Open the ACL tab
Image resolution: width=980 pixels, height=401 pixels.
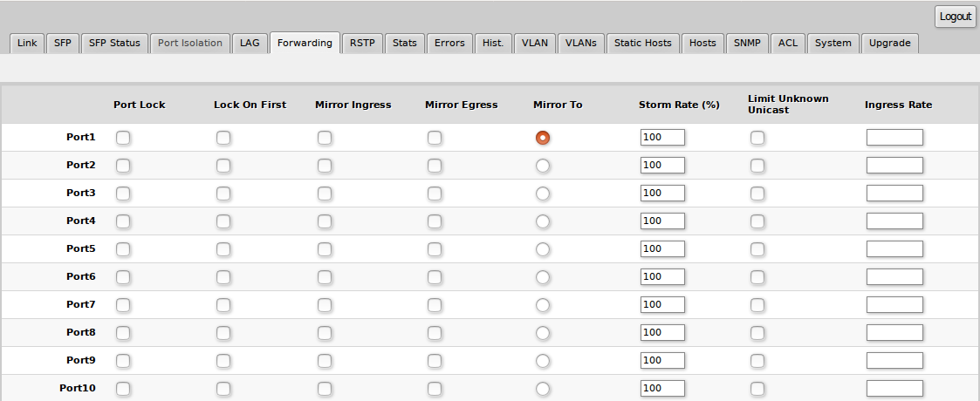(x=788, y=43)
